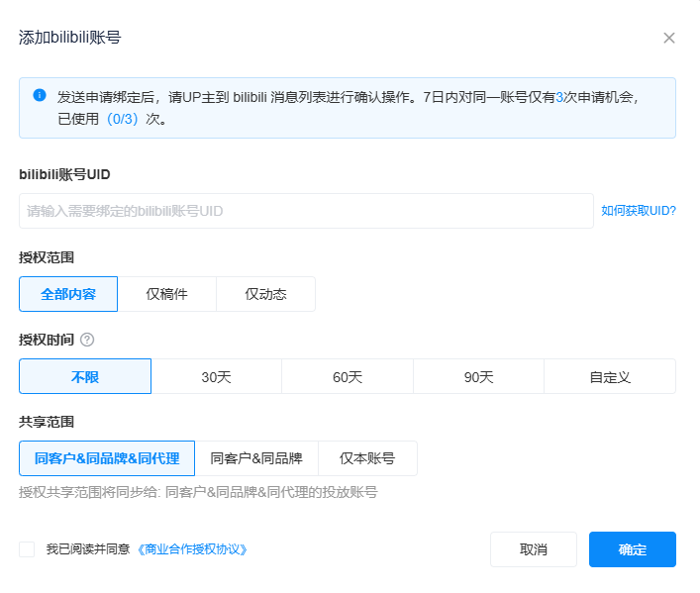Screen dimensions: 700x593
Task: Choose 90天 authorization time
Action: (478, 376)
